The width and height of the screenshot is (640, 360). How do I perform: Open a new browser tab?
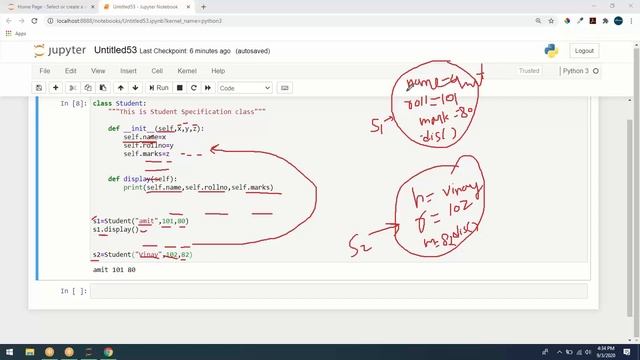pos(203,7)
